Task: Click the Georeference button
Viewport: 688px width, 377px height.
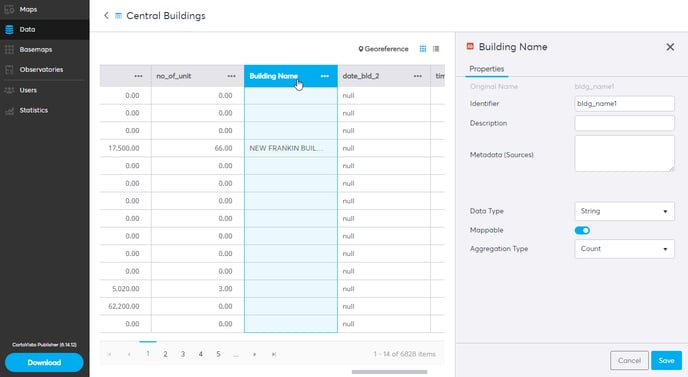Action: click(x=383, y=49)
